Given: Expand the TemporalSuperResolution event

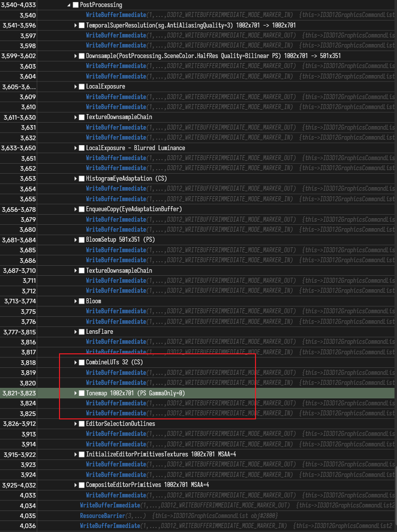Looking at the screenshot, I should [76, 26].
